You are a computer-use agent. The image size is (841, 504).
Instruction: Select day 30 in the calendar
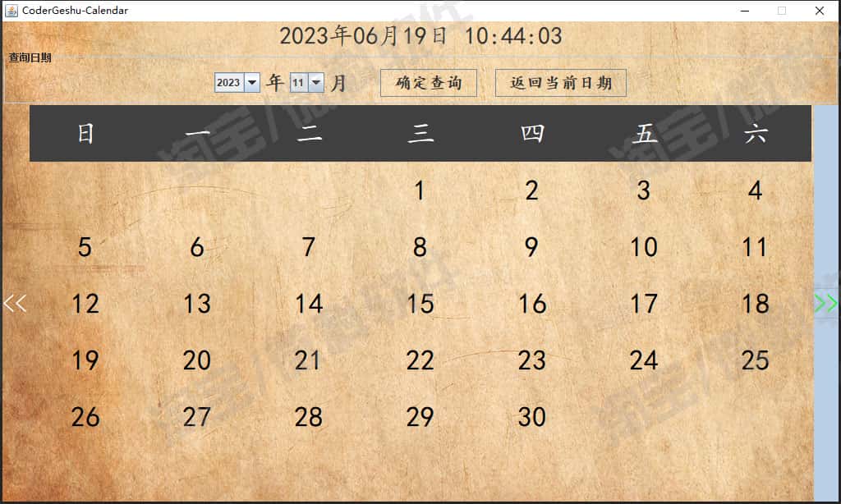click(531, 417)
